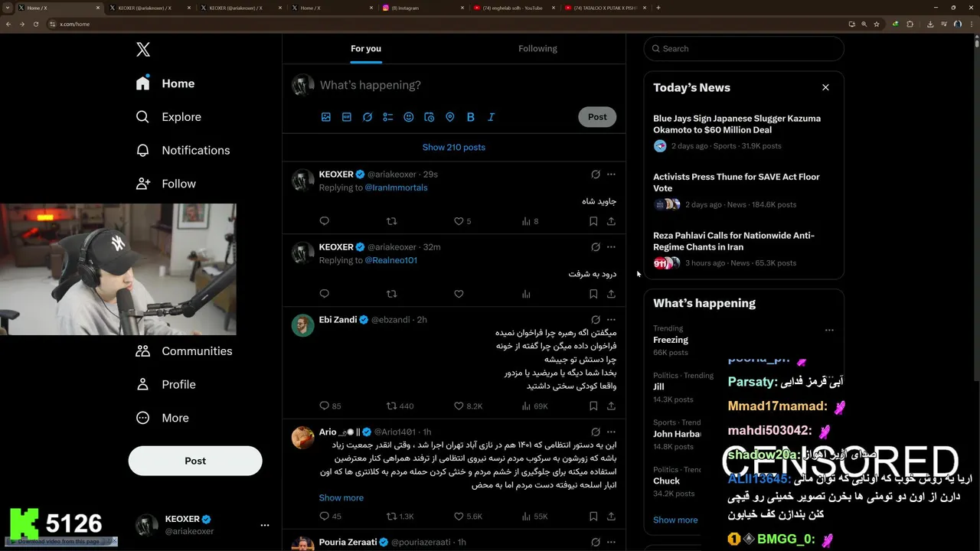Open more menu on Ario's post

[611, 432]
